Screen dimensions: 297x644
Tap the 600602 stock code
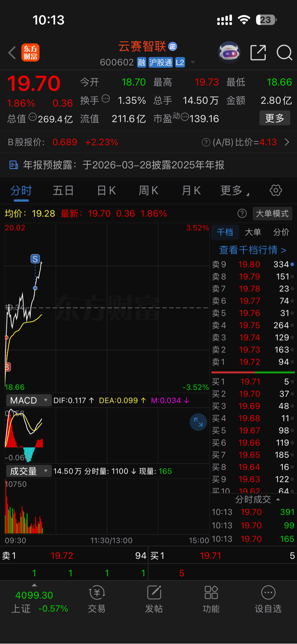117,62
